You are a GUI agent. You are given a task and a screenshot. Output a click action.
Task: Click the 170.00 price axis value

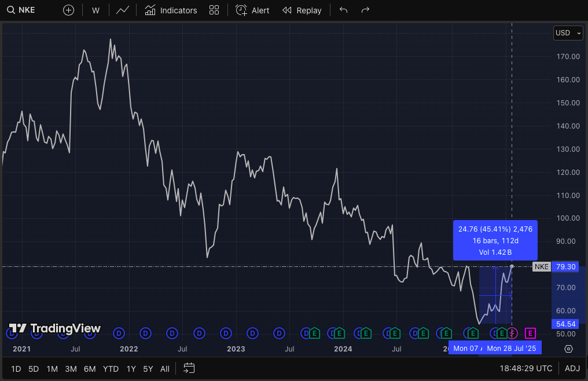tap(568, 57)
